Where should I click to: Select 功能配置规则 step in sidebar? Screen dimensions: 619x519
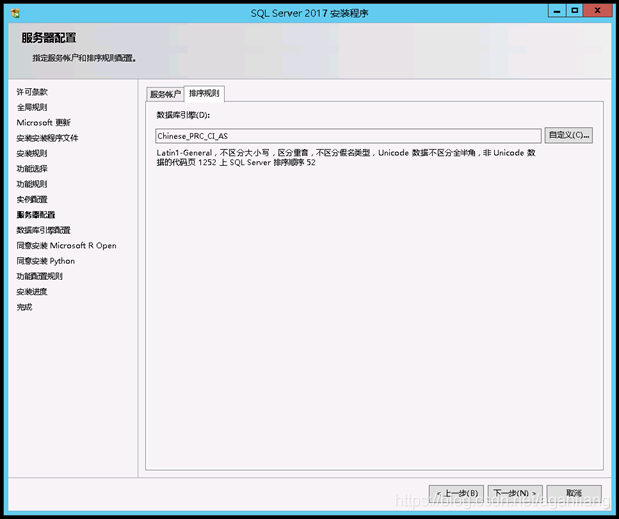click(x=39, y=277)
